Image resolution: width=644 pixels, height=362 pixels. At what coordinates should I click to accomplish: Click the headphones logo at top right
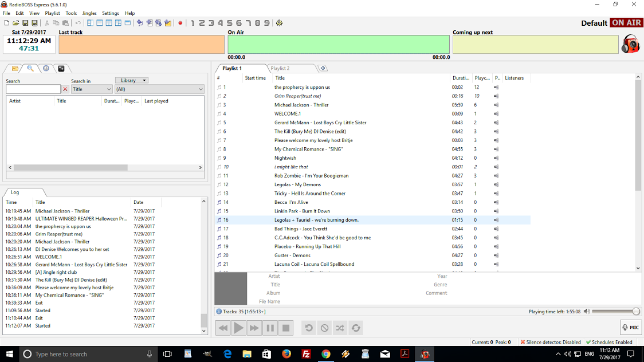[630, 44]
